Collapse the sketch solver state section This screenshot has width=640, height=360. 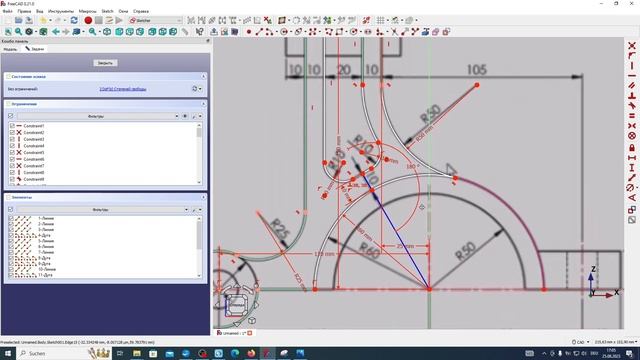coord(203,76)
